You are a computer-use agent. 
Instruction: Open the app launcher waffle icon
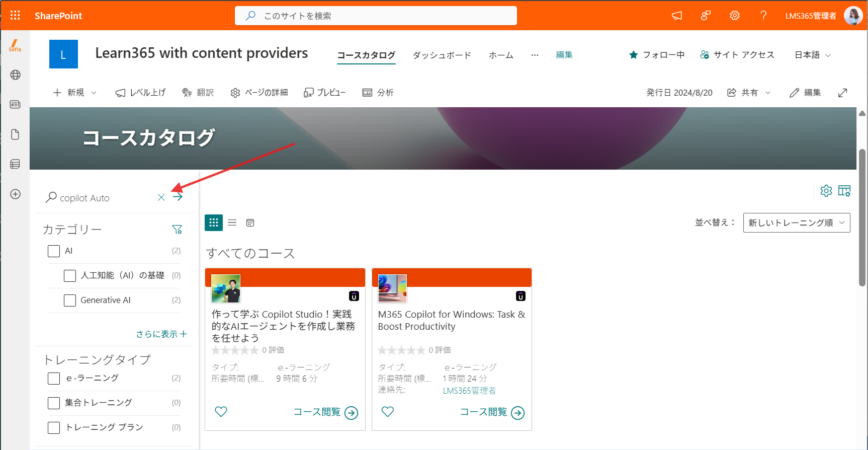15,16
